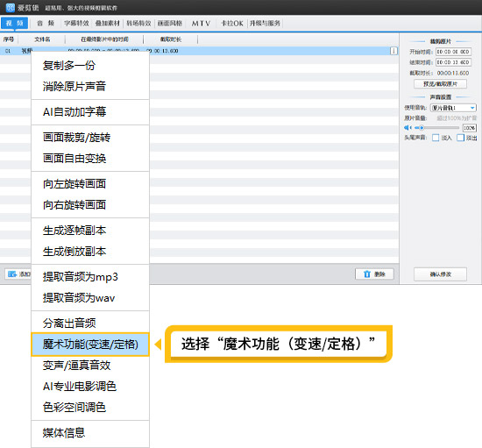The image size is (482, 448).
Task: Switch to the 音频 tab
Action: (x=46, y=23)
